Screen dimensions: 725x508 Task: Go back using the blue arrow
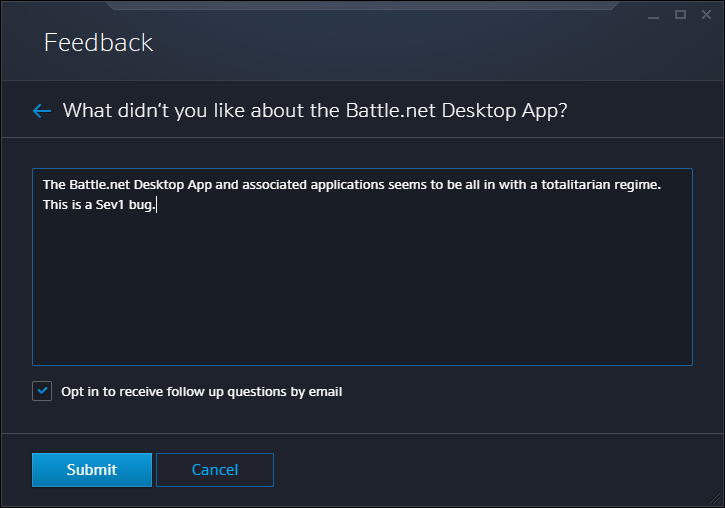[42, 111]
